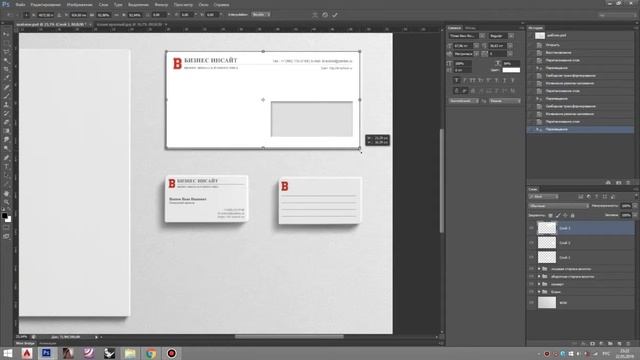The height and width of the screenshot is (360, 640).
Task: Hide the конверт group
Action: click(x=531, y=284)
